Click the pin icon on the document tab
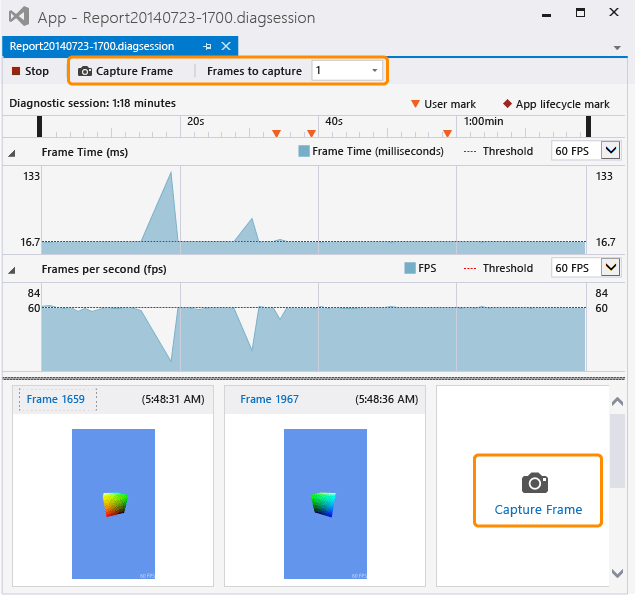Screen dimensions: 635x595 coord(207,46)
